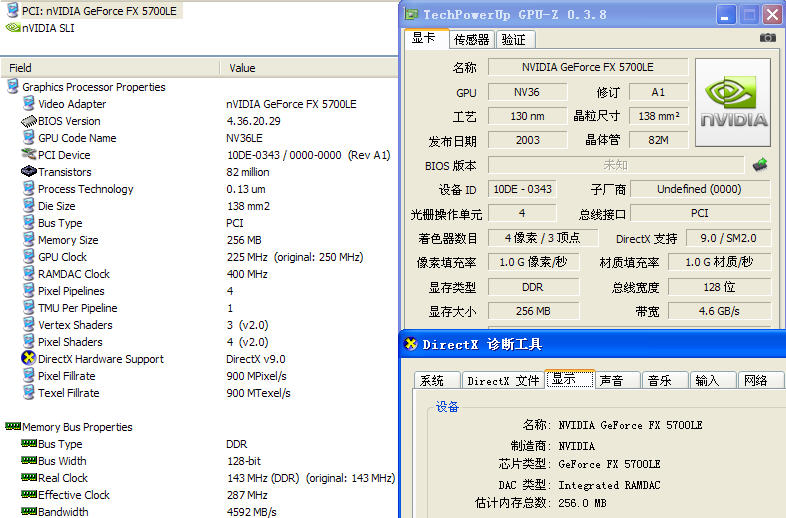Click the PCI GeForce FX 5700LE device icon

(x=13, y=11)
